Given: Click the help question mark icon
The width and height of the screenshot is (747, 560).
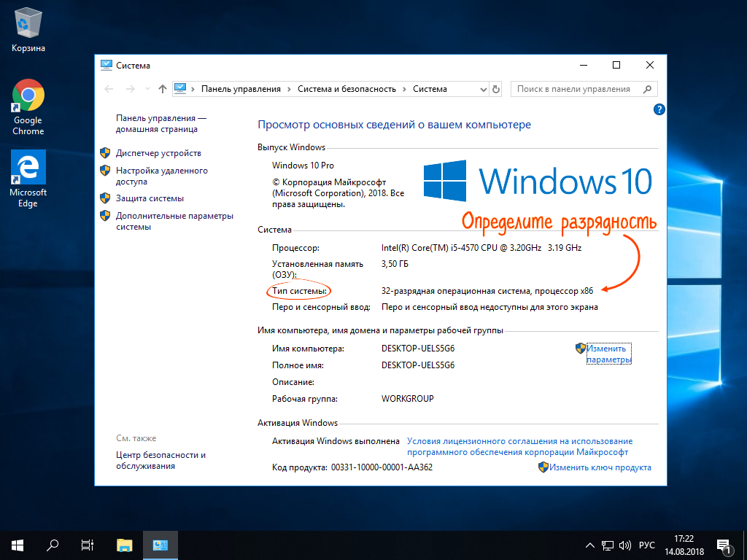Looking at the screenshot, I should (x=659, y=109).
